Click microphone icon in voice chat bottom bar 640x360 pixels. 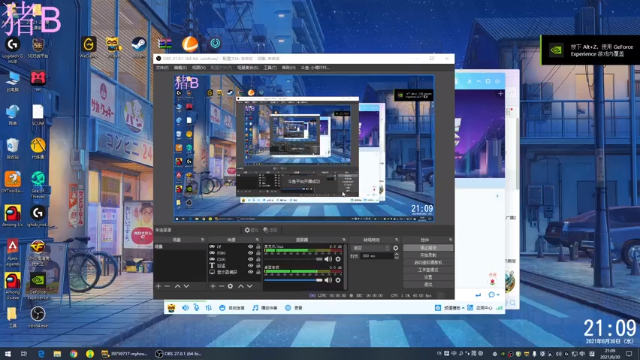pos(196,308)
